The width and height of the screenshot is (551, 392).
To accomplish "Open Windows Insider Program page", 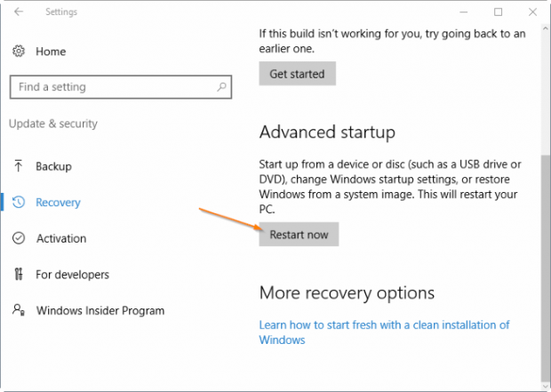I will (100, 311).
